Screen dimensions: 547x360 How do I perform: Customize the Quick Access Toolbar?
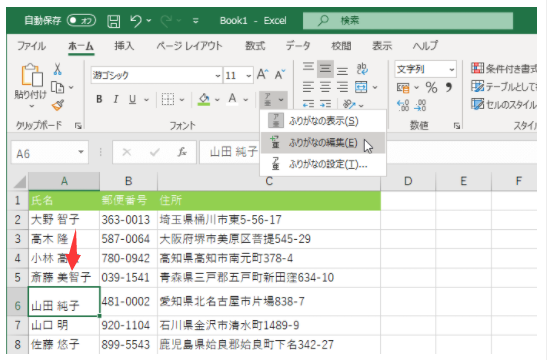click(x=196, y=21)
